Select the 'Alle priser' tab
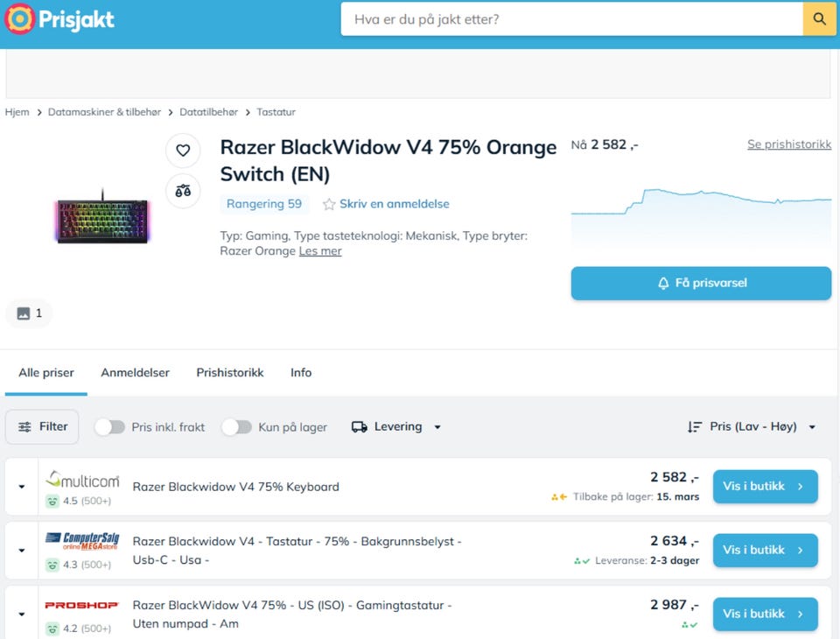Screen dimensions: 840x639 tap(46, 373)
